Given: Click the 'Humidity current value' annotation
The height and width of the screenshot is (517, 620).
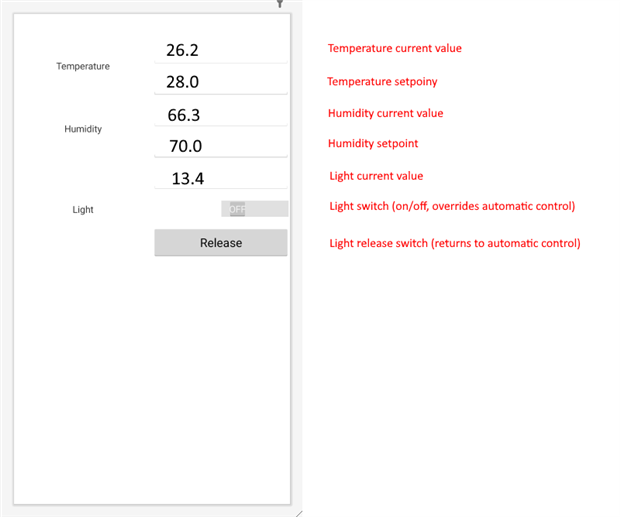Looking at the screenshot, I should point(386,113).
